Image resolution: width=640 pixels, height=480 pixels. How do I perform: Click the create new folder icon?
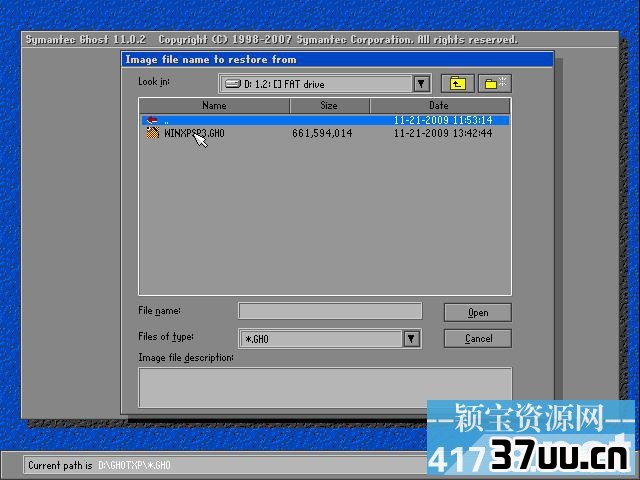pos(495,84)
